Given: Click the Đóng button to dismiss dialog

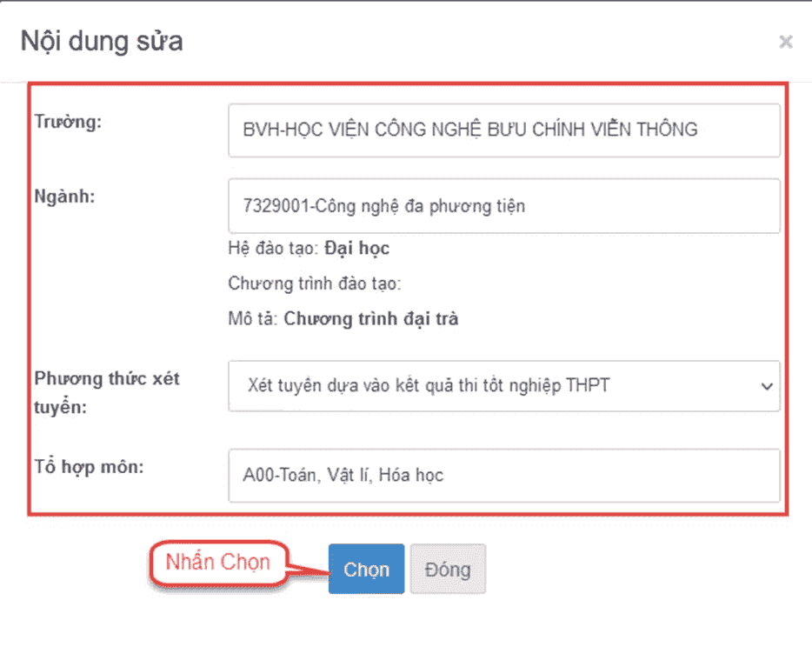Looking at the screenshot, I should click(448, 569).
